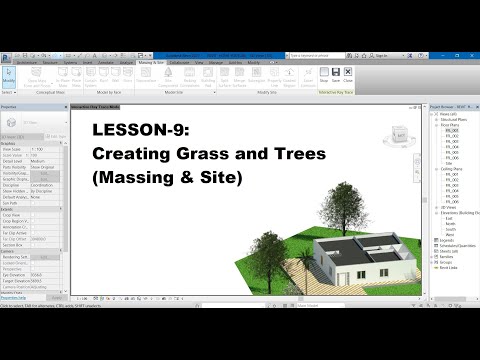Choose the Curtain System tool
Viewport: 480px width, 360px height.
tap(91, 77)
